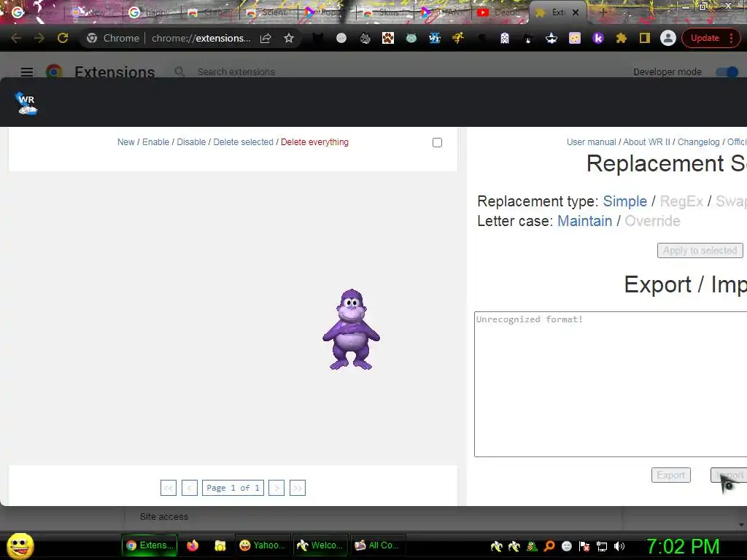Click the purple K extension icon
This screenshot has width=747, height=560.
click(x=598, y=38)
